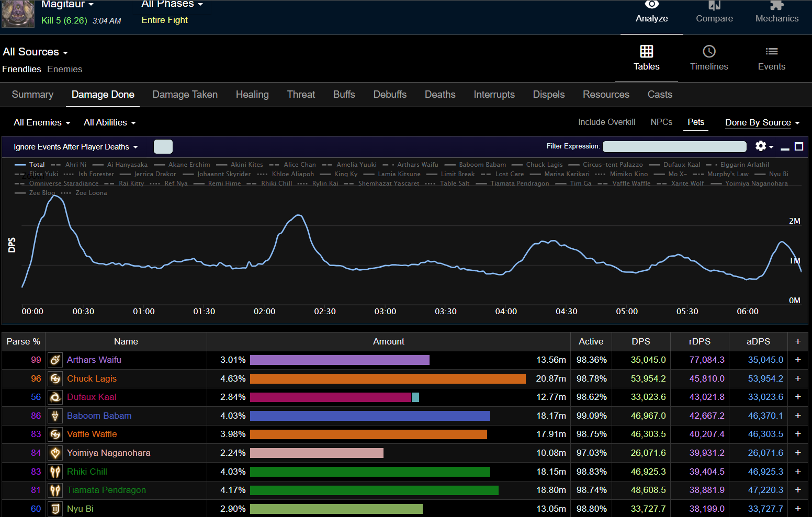The height and width of the screenshot is (517, 812).
Task: Click Arthars Waifu purple damage bar
Action: 340,360
